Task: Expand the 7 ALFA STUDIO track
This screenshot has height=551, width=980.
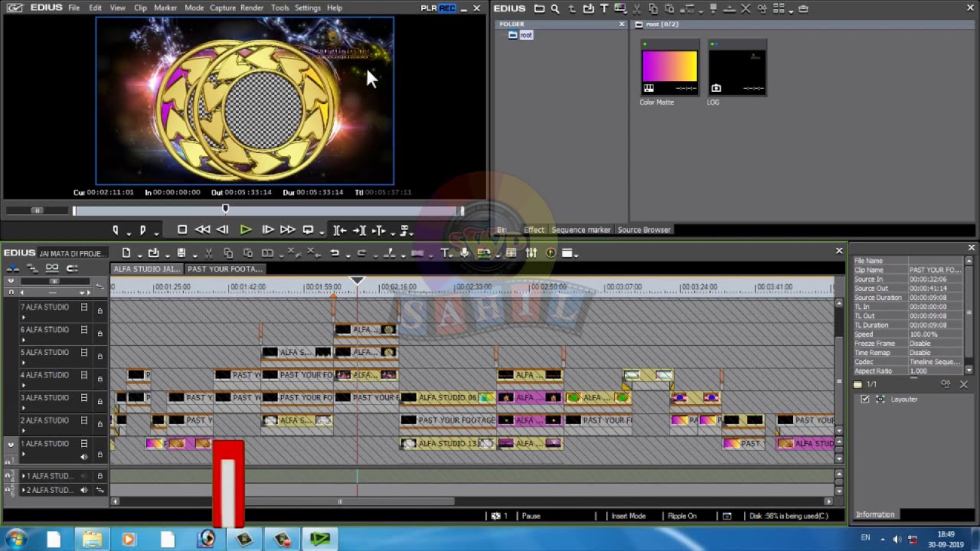Action: tap(23, 316)
